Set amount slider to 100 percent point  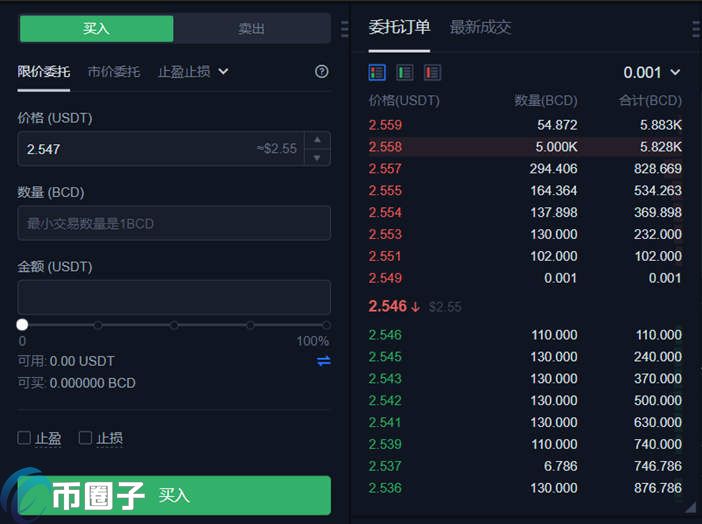[x=326, y=325]
